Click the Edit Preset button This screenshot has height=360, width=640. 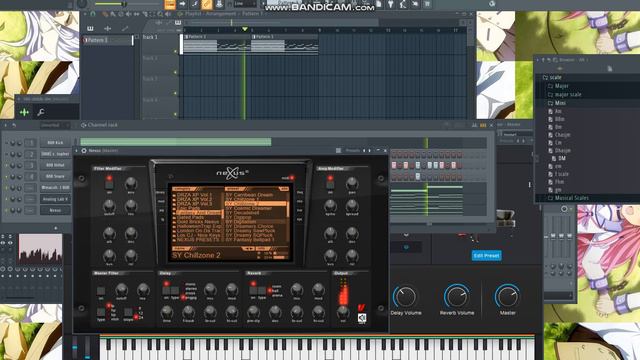click(486, 256)
